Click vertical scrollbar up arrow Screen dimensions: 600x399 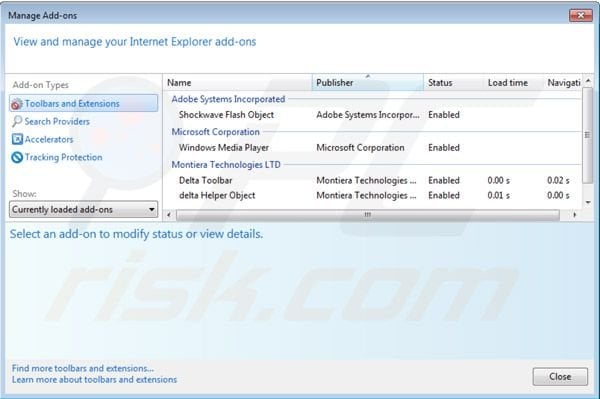click(x=588, y=81)
